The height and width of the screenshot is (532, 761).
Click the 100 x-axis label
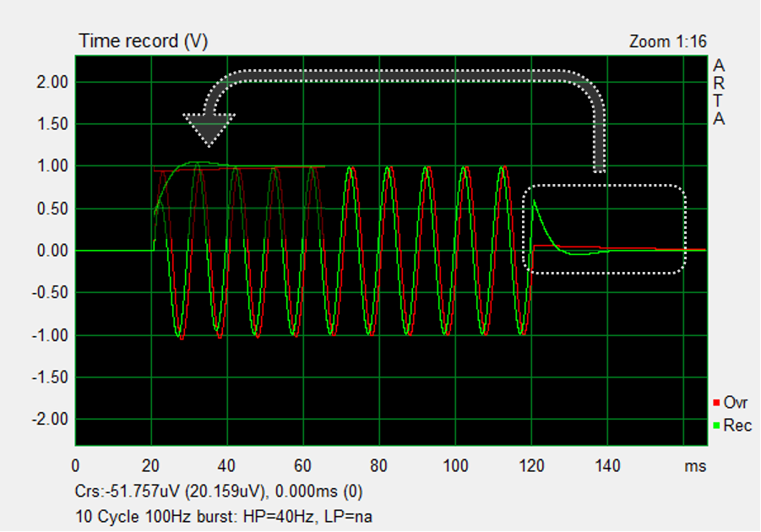[455, 466]
